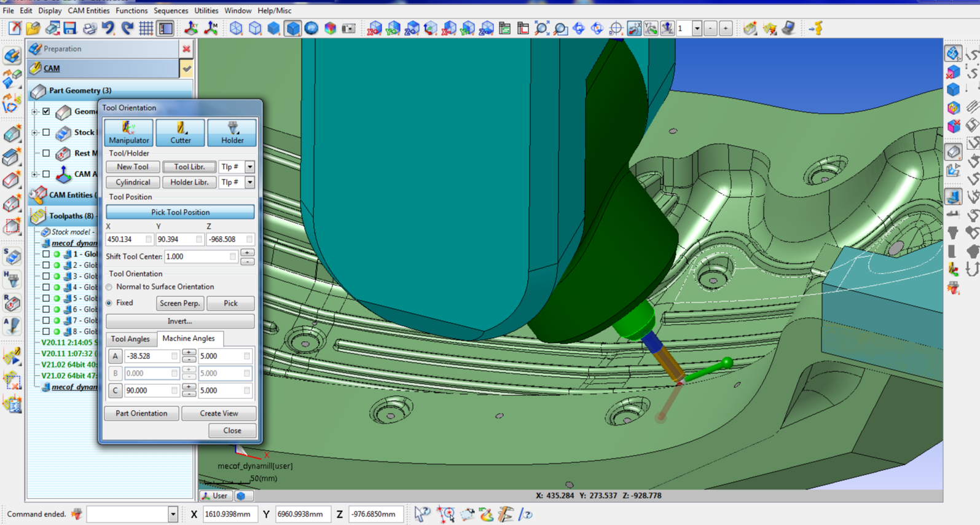Expand the Geometry tree node
Image resolution: width=980 pixels, height=525 pixels.
click(x=35, y=111)
